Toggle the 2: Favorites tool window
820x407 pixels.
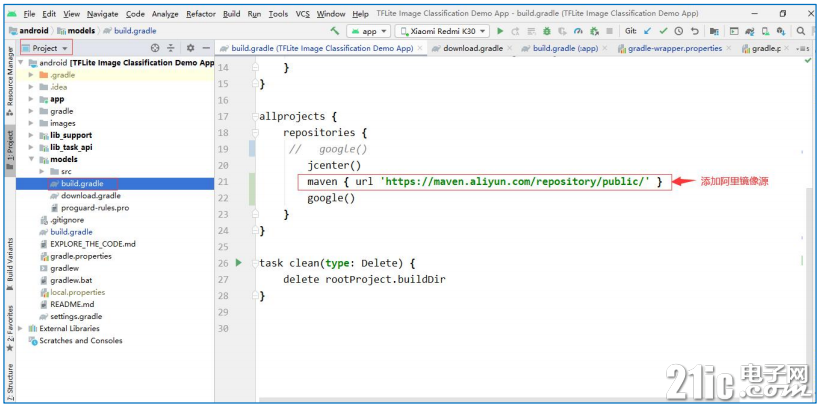[9, 328]
